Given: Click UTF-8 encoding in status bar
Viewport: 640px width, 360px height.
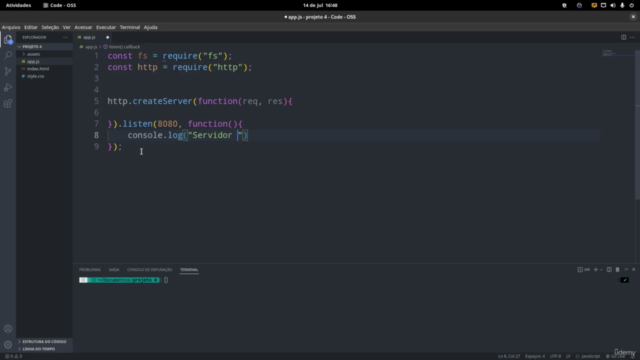Looking at the screenshot, I should click(x=555, y=356).
